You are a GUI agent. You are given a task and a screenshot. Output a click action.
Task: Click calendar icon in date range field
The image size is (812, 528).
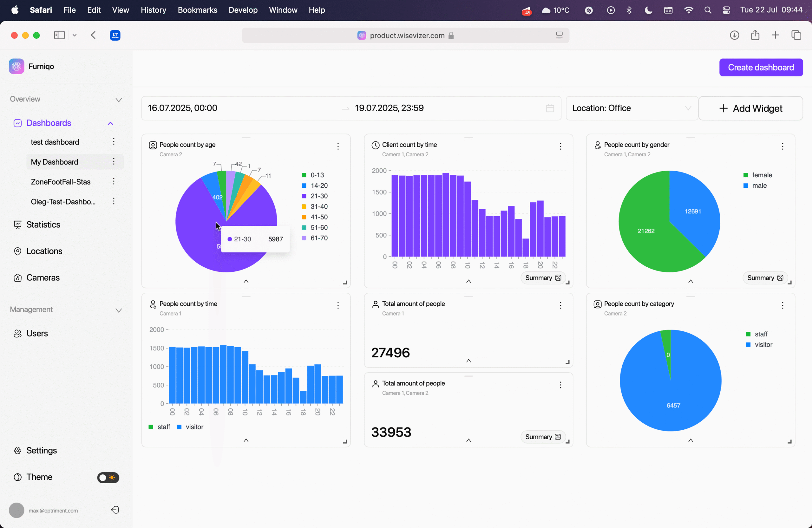(x=550, y=108)
